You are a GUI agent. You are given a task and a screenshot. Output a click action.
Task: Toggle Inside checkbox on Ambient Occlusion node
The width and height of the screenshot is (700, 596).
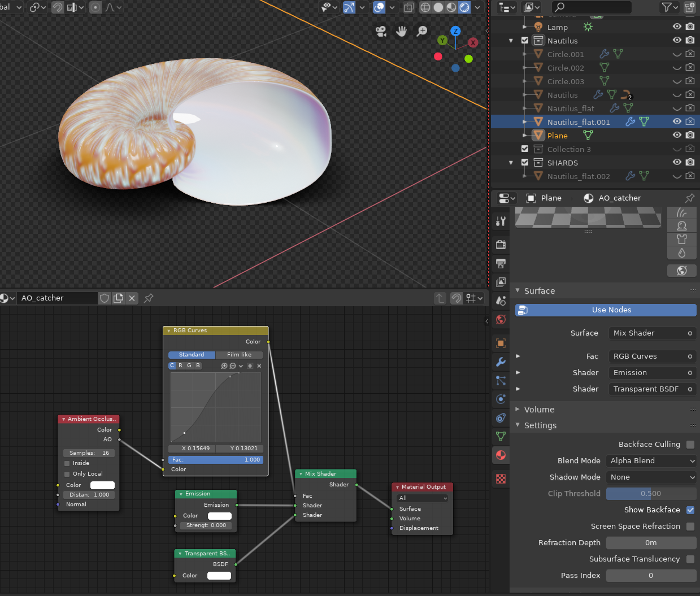67,463
